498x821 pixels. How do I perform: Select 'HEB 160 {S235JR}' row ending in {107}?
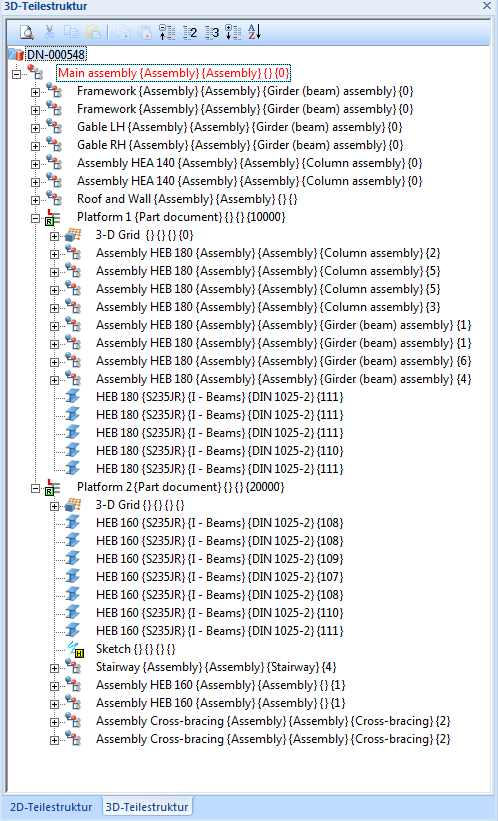coord(219,576)
